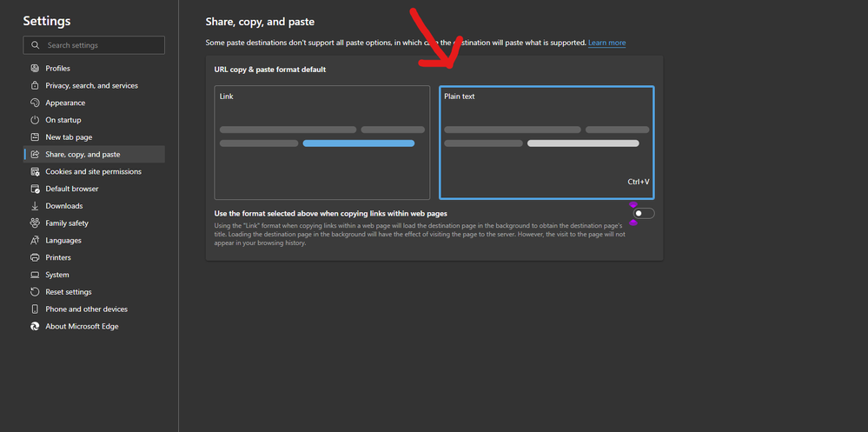
Task: Click the Share, copy, and paste icon
Action: coord(35,155)
